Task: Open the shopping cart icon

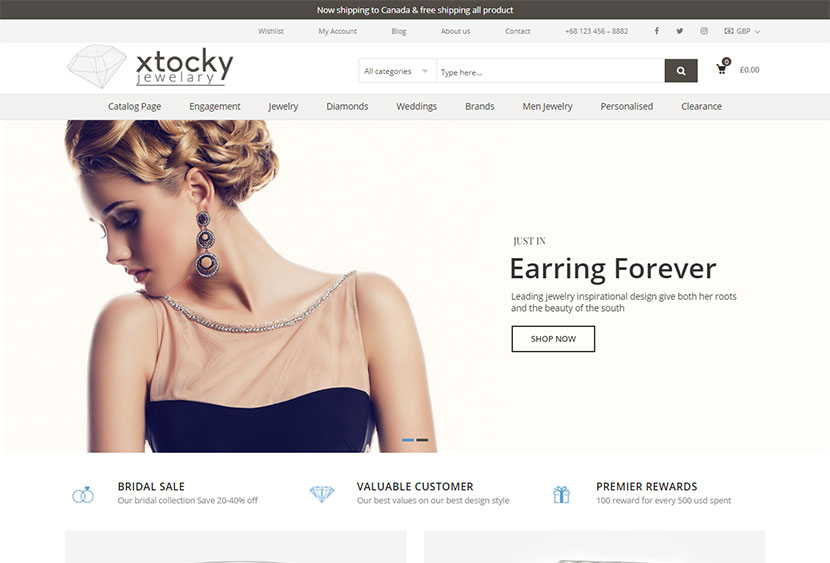Action: click(723, 67)
